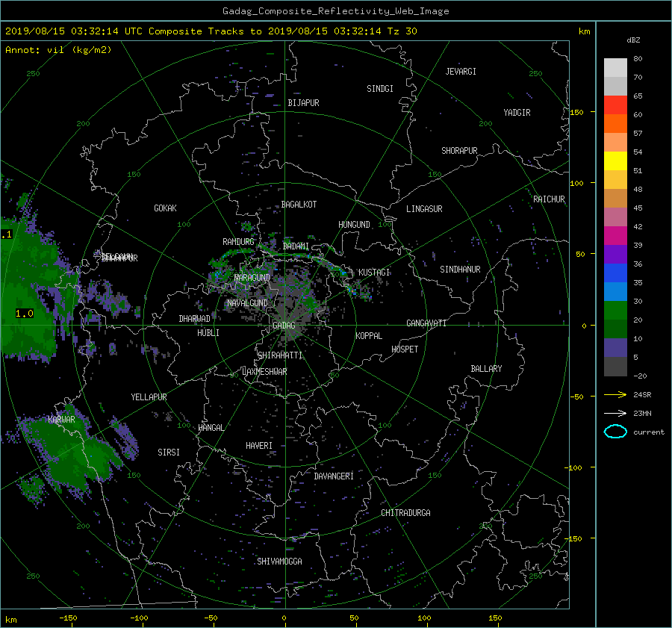Click the RAICHUR city label
The image size is (672, 628).
pos(549,199)
